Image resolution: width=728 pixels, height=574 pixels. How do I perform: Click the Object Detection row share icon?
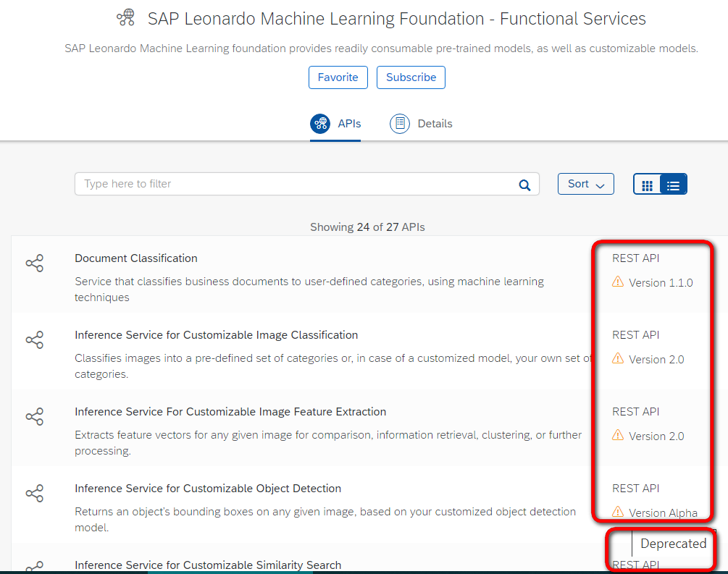pyautogui.click(x=35, y=493)
